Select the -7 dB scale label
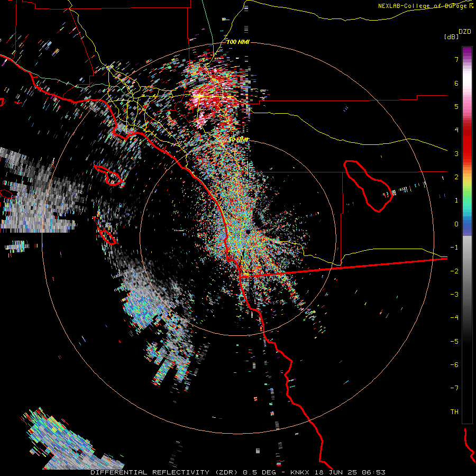This screenshot has width=476, height=476. pos(454,388)
